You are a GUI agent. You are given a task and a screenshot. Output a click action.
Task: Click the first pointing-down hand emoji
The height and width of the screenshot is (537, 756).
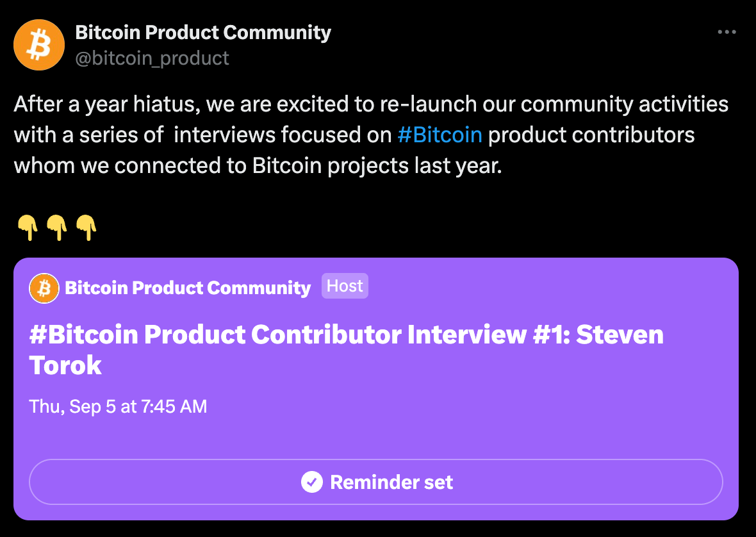[x=28, y=227]
